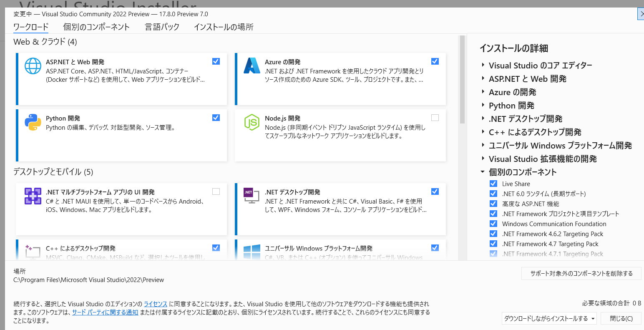.NET MAUI multi-platform app icon

pos(33,196)
